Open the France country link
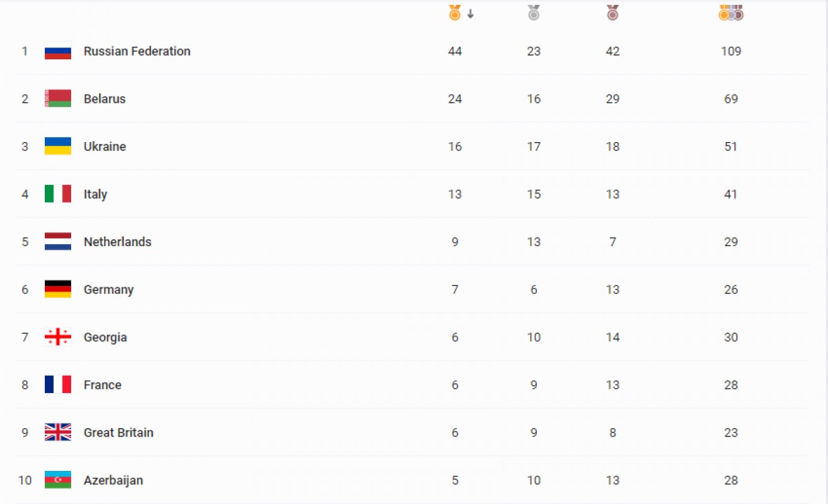The height and width of the screenshot is (504, 828). pos(102,385)
